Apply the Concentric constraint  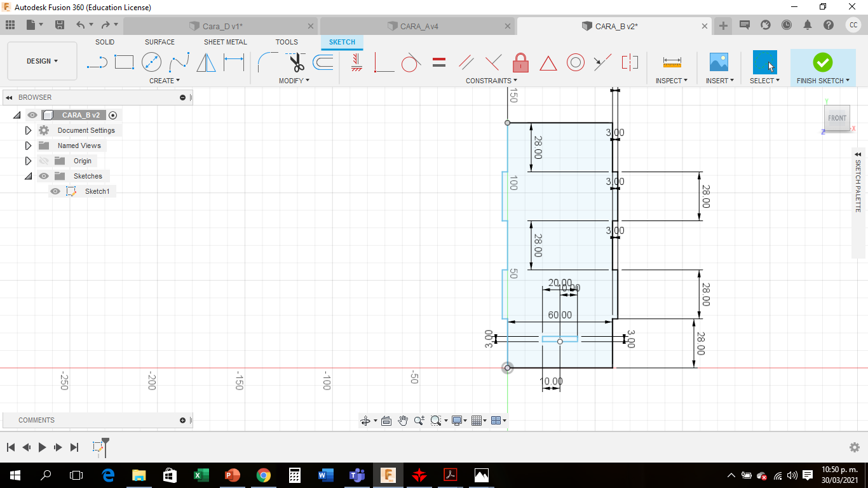coord(576,62)
